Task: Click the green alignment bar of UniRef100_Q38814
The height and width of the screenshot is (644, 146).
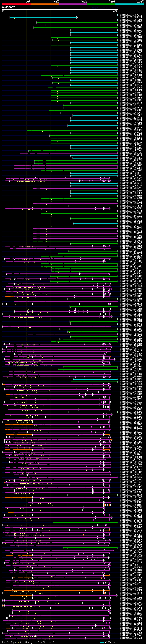Action: [93, 495]
